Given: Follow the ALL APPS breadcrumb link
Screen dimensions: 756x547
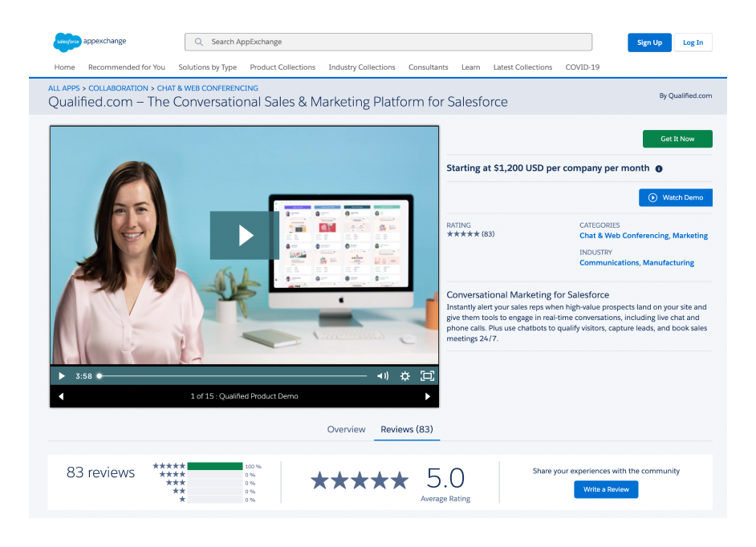Looking at the screenshot, I should [x=63, y=88].
